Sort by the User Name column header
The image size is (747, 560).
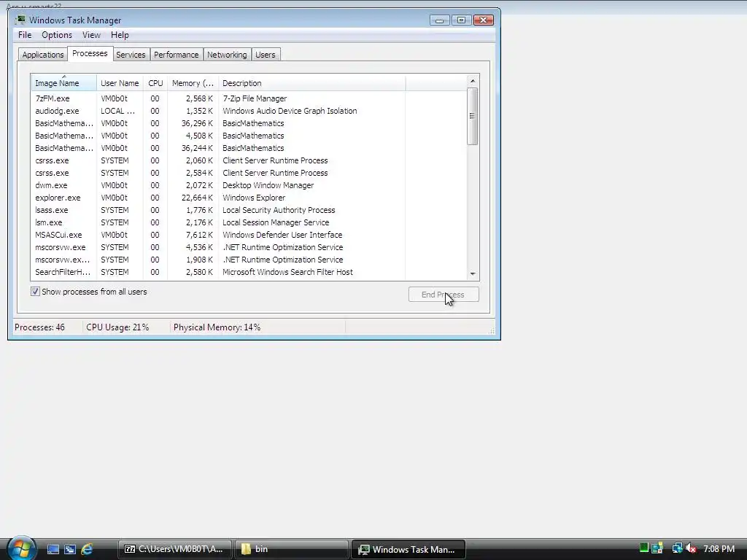point(120,83)
